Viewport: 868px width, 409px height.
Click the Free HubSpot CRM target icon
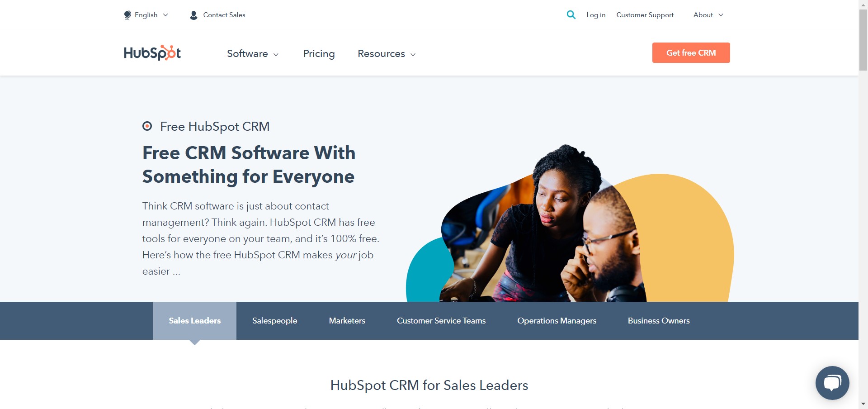tap(147, 126)
